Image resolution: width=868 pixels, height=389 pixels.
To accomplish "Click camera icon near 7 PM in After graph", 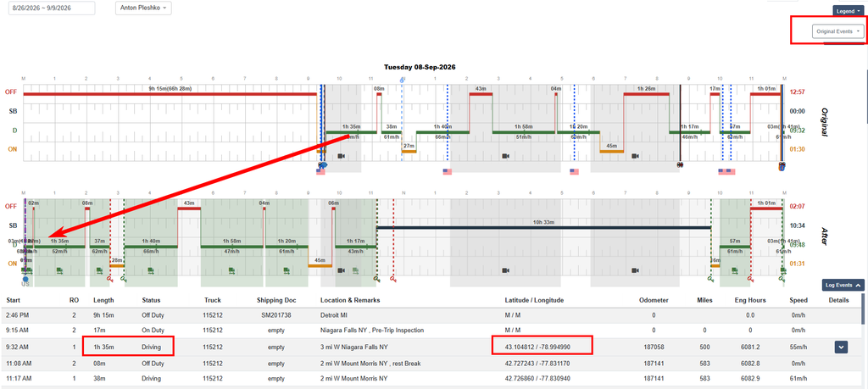I will click(634, 270).
